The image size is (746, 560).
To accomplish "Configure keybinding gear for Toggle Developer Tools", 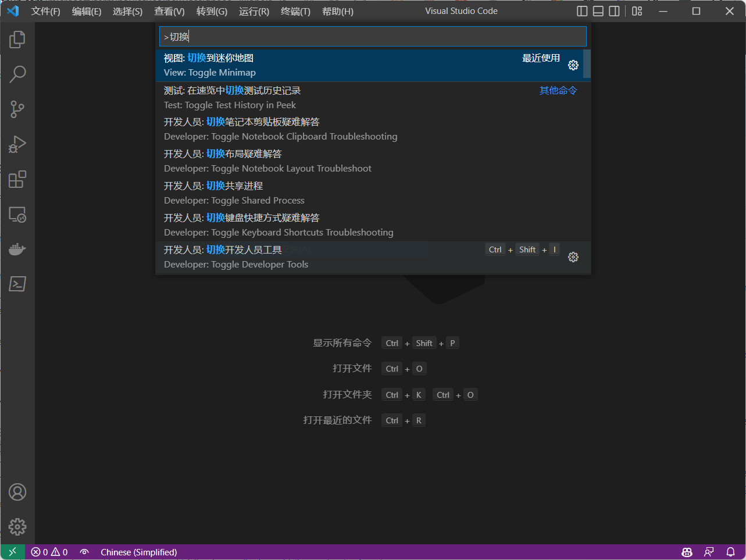I will tap(573, 257).
